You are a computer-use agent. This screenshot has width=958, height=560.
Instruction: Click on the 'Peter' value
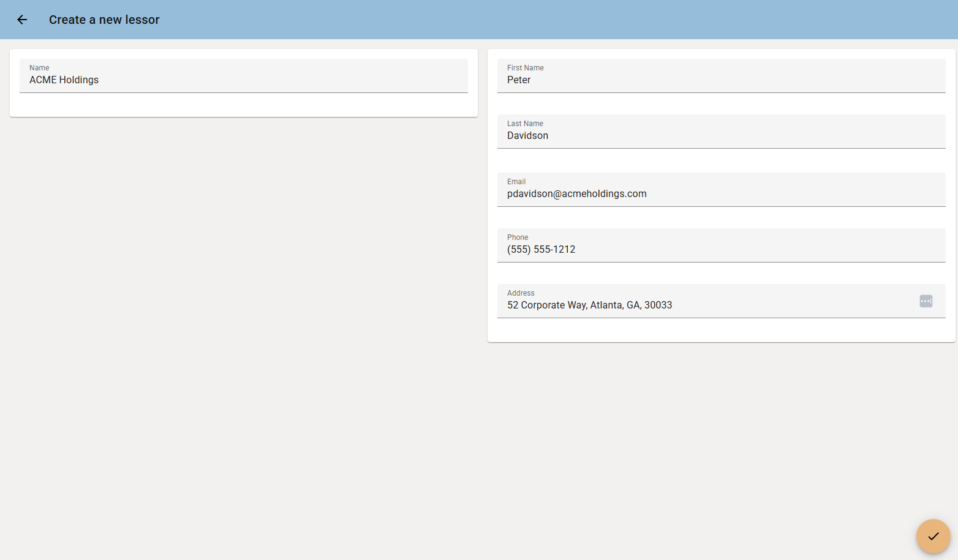(x=519, y=80)
